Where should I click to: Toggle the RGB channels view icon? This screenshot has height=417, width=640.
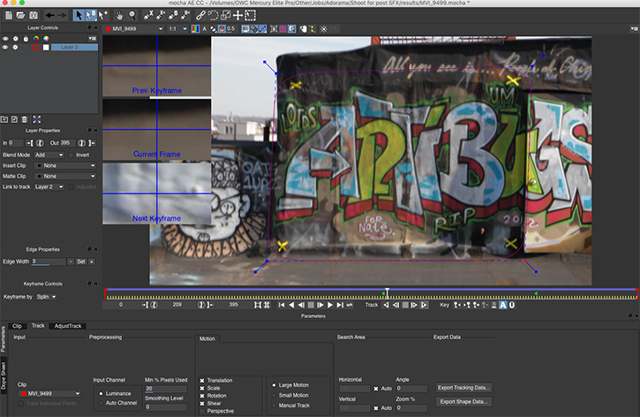(196, 29)
